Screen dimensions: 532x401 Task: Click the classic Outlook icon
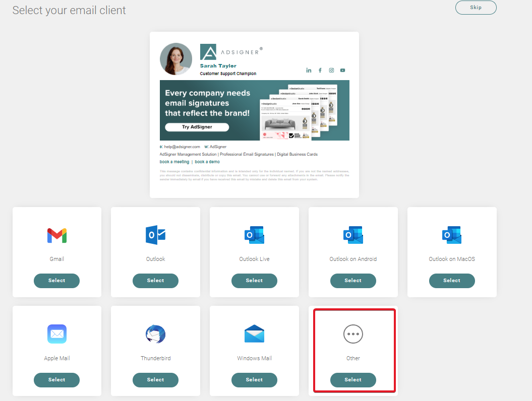click(x=155, y=235)
